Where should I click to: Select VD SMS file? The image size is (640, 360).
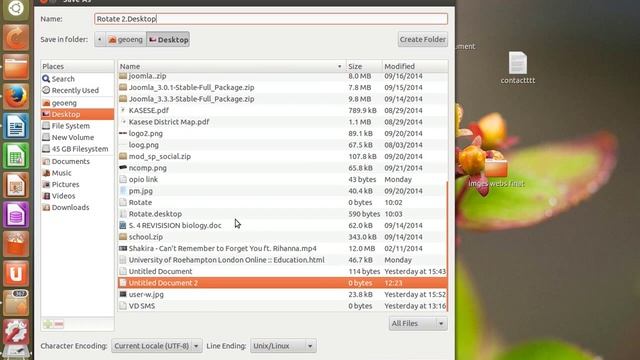282,306
